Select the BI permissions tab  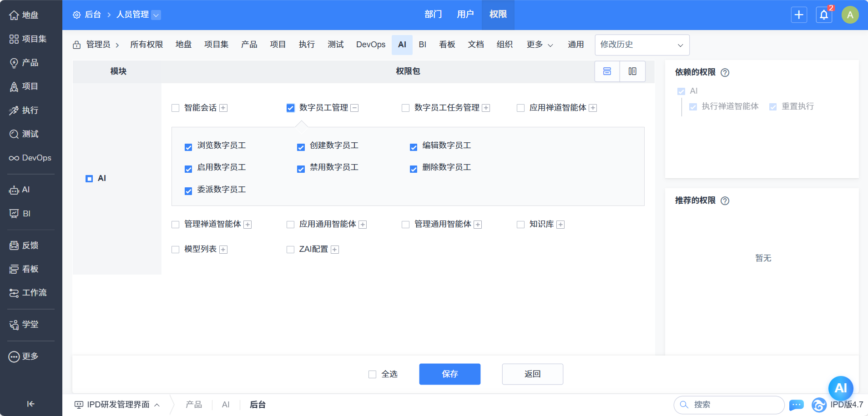click(422, 45)
